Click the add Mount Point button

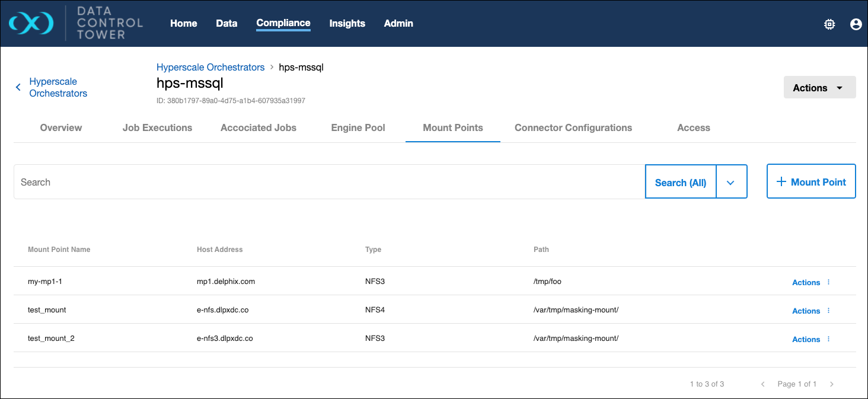click(810, 182)
